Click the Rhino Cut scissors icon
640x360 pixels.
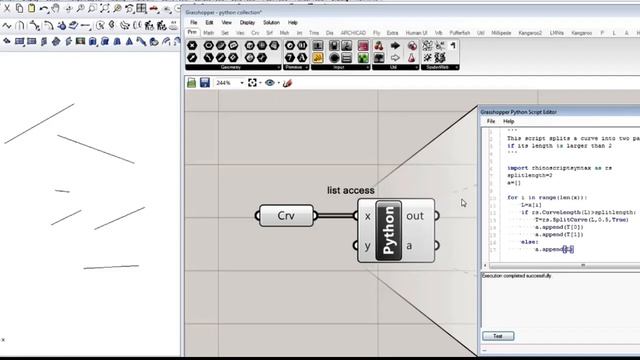coord(7,8)
